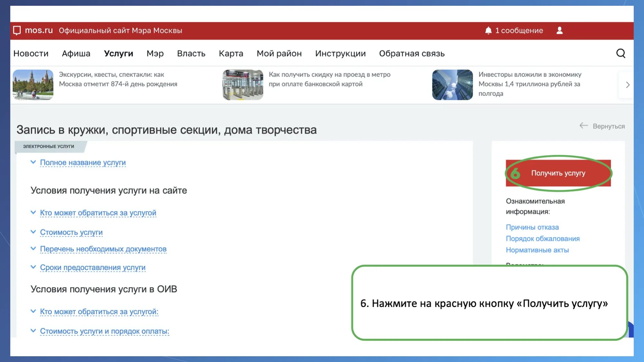Open the Инструкции menu item
The image size is (644, 362).
(340, 53)
